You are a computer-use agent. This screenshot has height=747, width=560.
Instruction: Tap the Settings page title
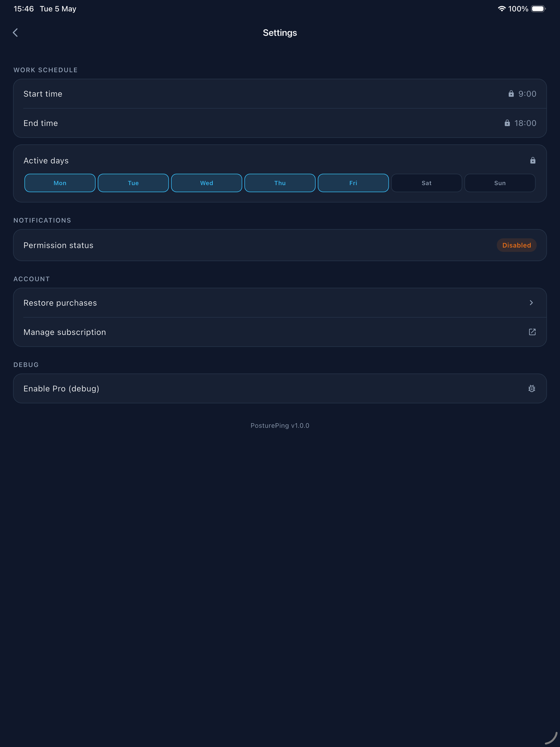pos(280,33)
